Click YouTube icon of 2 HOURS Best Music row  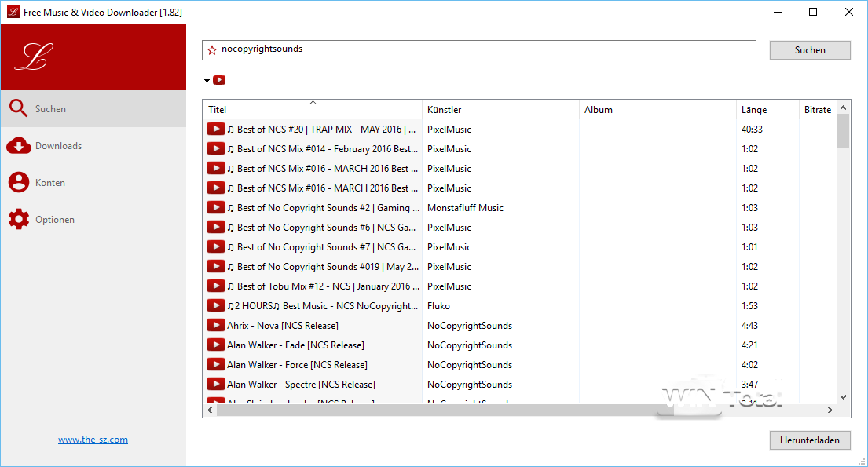pyautogui.click(x=215, y=306)
